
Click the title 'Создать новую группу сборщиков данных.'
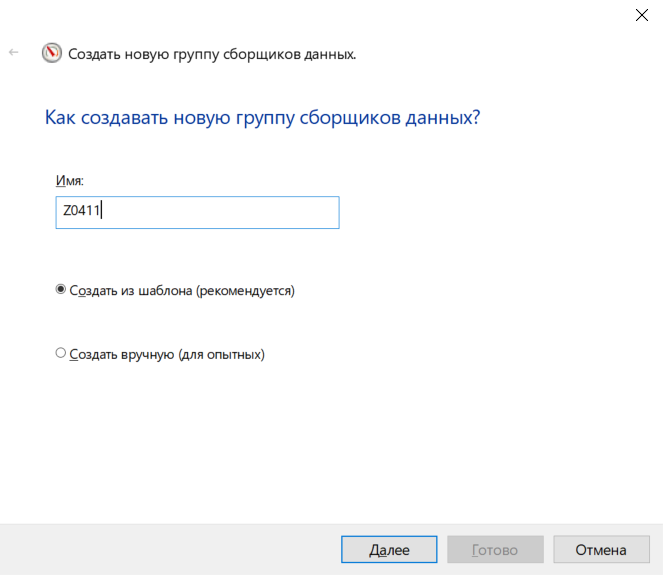(x=212, y=54)
